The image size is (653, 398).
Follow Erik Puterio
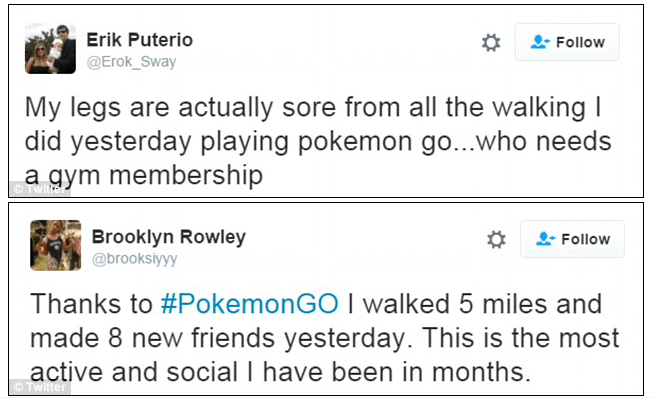pos(567,42)
